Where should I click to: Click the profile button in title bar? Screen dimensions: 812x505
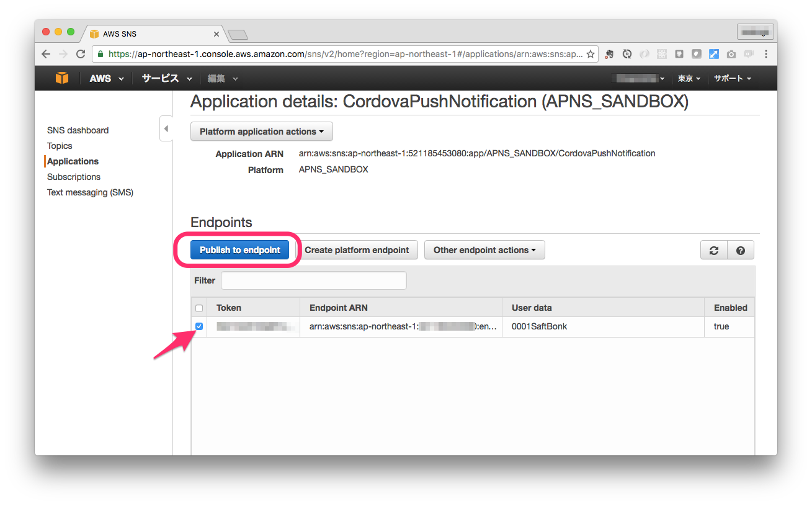(755, 32)
